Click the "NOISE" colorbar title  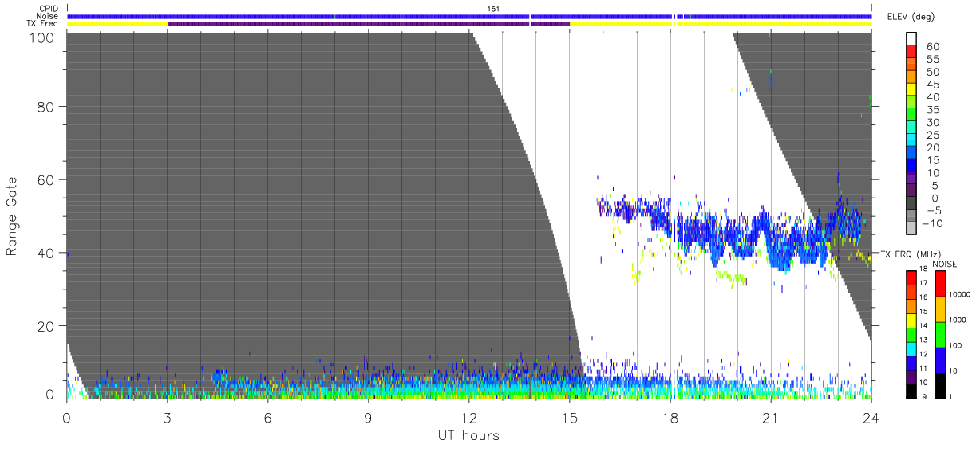944,264
